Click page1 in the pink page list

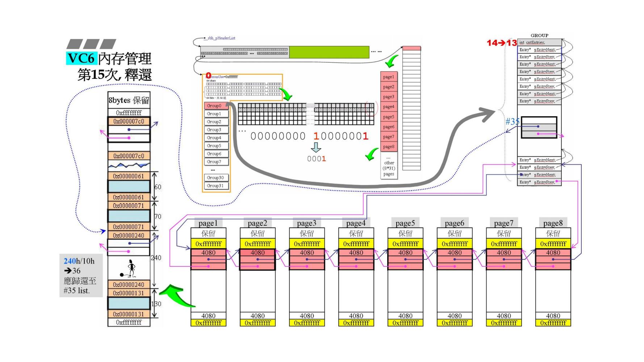pyautogui.click(x=389, y=77)
